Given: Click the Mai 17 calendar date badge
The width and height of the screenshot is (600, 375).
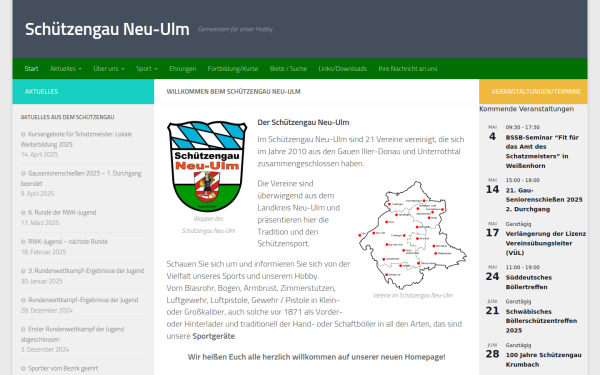Looking at the screenshot, I should 492,230.
